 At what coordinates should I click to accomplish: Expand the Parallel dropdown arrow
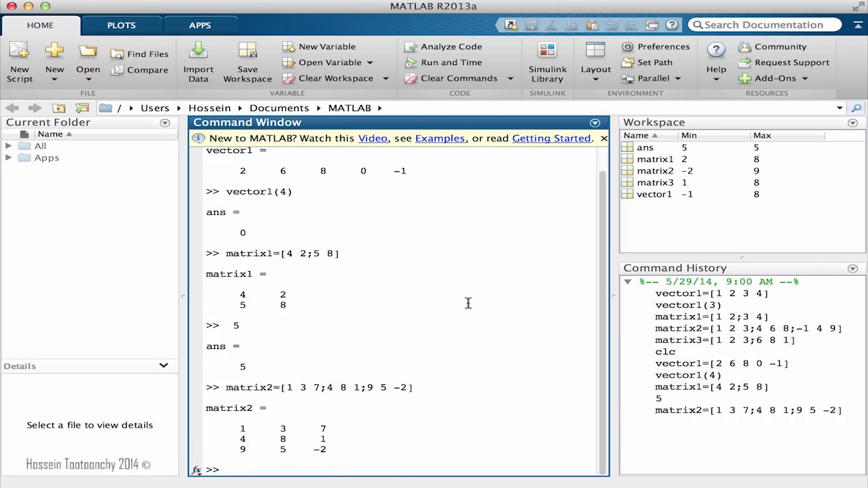click(677, 79)
